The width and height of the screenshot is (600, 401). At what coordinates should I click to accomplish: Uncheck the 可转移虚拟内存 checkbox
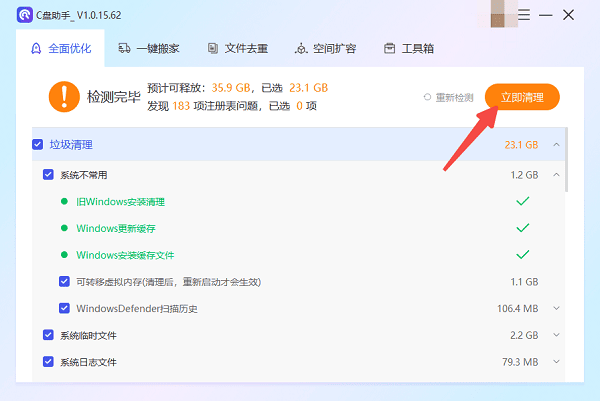coord(64,282)
